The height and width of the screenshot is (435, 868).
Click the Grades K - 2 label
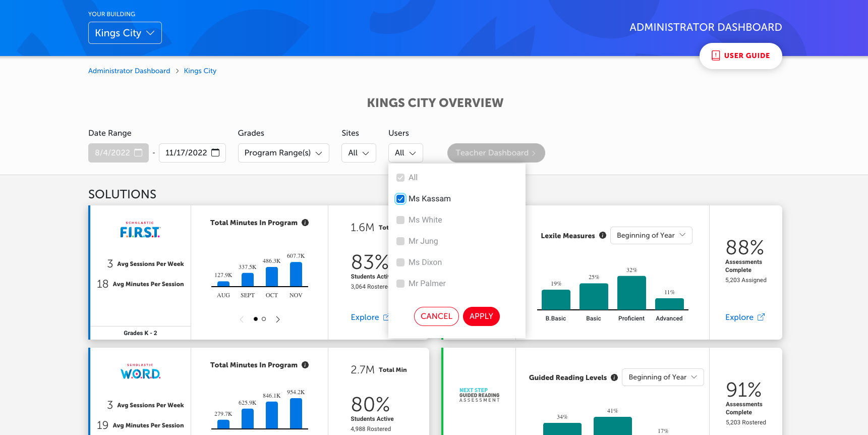(x=140, y=333)
